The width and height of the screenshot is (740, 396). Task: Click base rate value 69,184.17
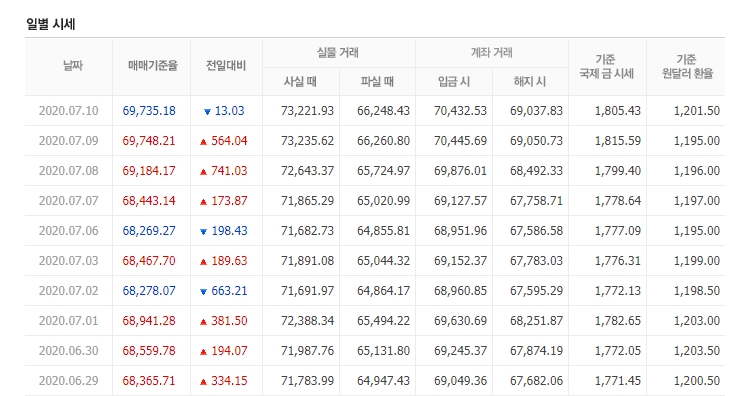[x=149, y=171]
